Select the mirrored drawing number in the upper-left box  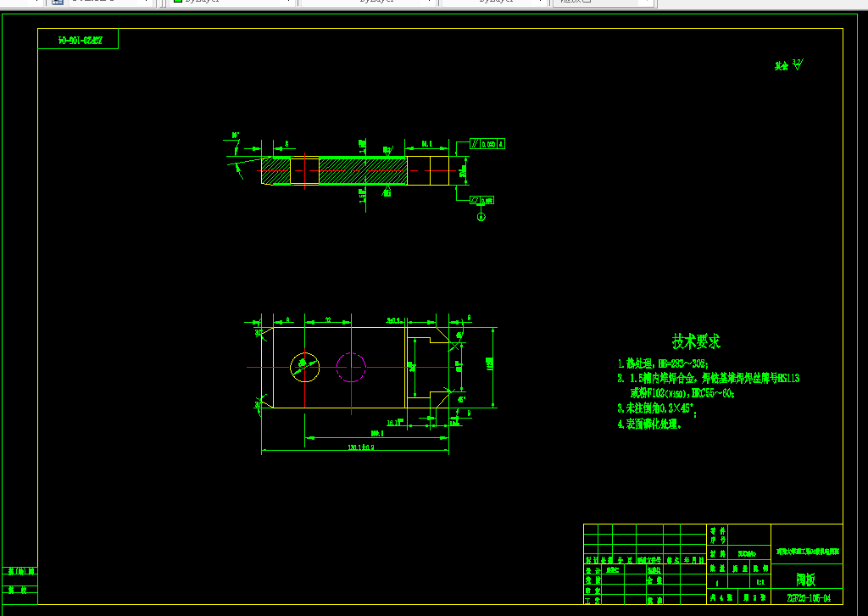[x=81, y=41]
